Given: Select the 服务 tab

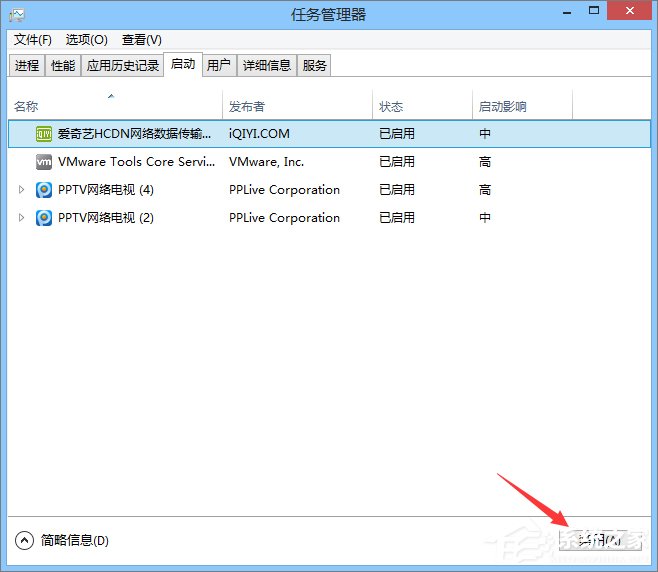Looking at the screenshot, I should [x=314, y=65].
